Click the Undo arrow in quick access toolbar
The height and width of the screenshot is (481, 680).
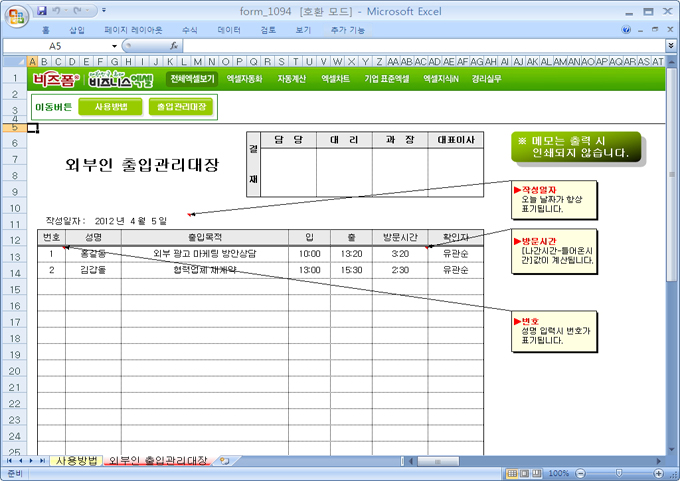56,10
